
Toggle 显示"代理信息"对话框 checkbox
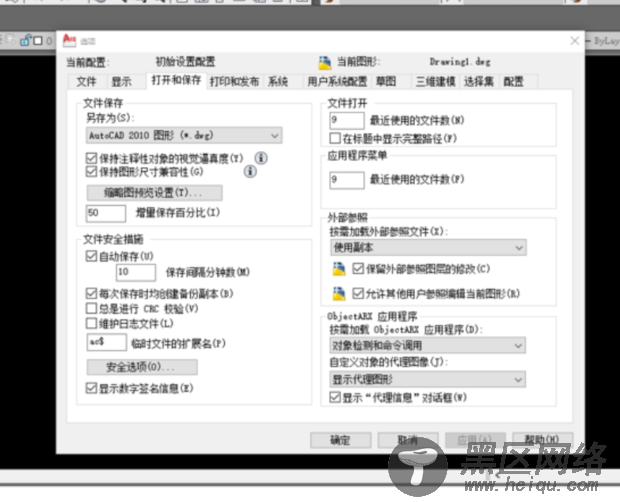(x=335, y=397)
